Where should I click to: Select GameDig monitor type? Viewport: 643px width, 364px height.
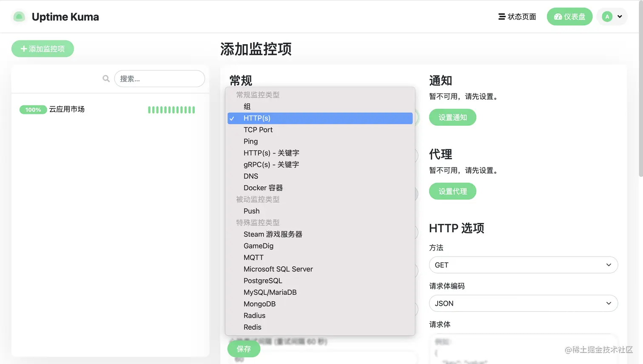coord(320,246)
